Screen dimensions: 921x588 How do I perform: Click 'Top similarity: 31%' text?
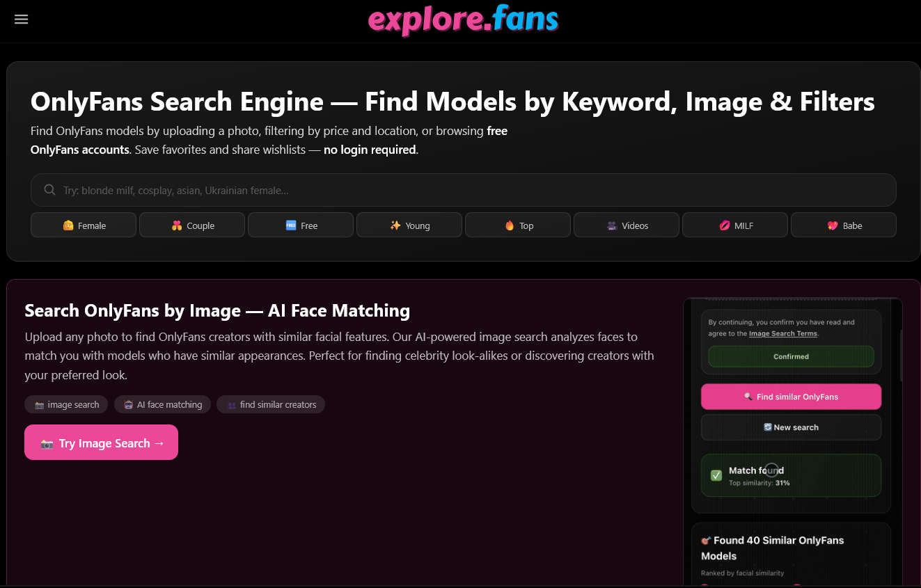[x=759, y=483]
